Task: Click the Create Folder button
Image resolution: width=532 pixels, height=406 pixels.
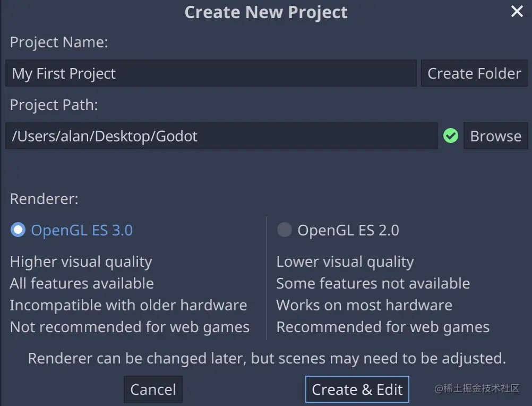Action: [474, 73]
